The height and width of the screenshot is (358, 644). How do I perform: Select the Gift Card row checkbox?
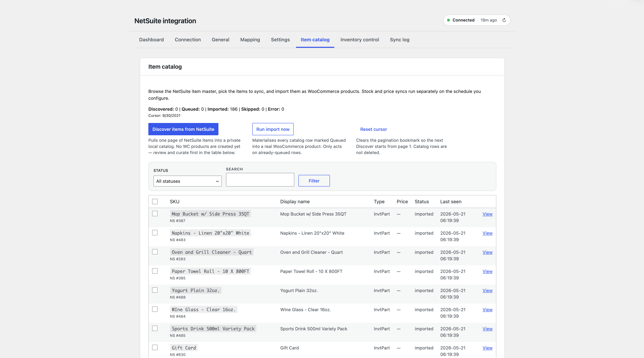coord(155,348)
